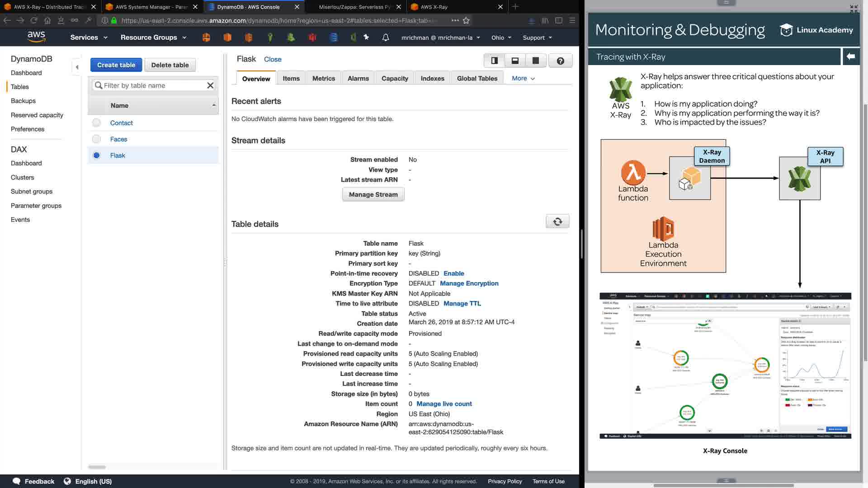The image size is (868, 488).
Task: Switch to full-panel layout icon
Action: pyautogui.click(x=536, y=61)
